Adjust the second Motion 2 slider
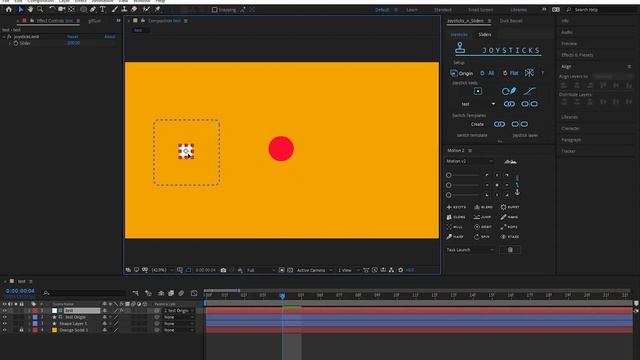The height and width of the screenshot is (360, 640). click(463, 185)
